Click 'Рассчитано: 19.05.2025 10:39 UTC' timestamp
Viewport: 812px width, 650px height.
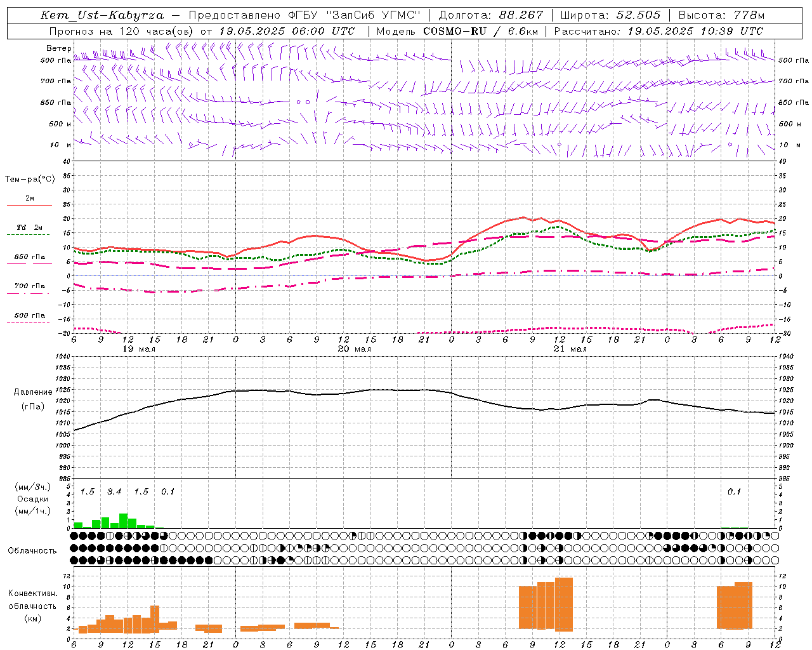click(x=658, y=31)
